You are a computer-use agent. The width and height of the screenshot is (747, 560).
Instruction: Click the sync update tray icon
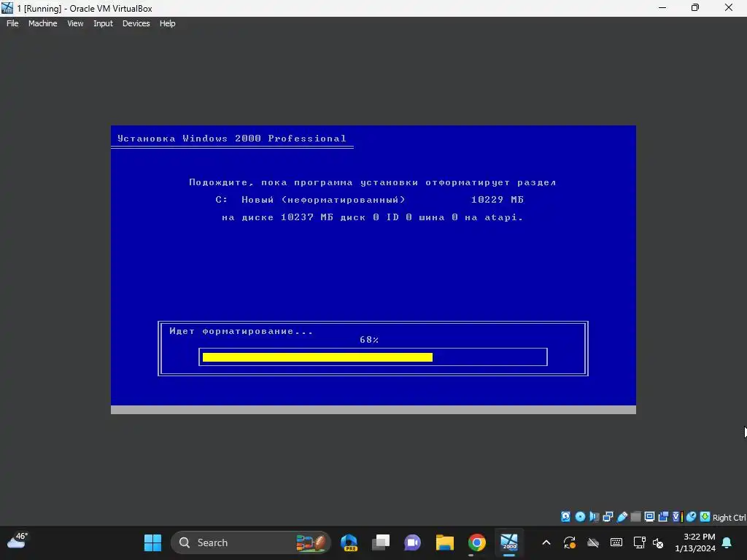(570, 542)
